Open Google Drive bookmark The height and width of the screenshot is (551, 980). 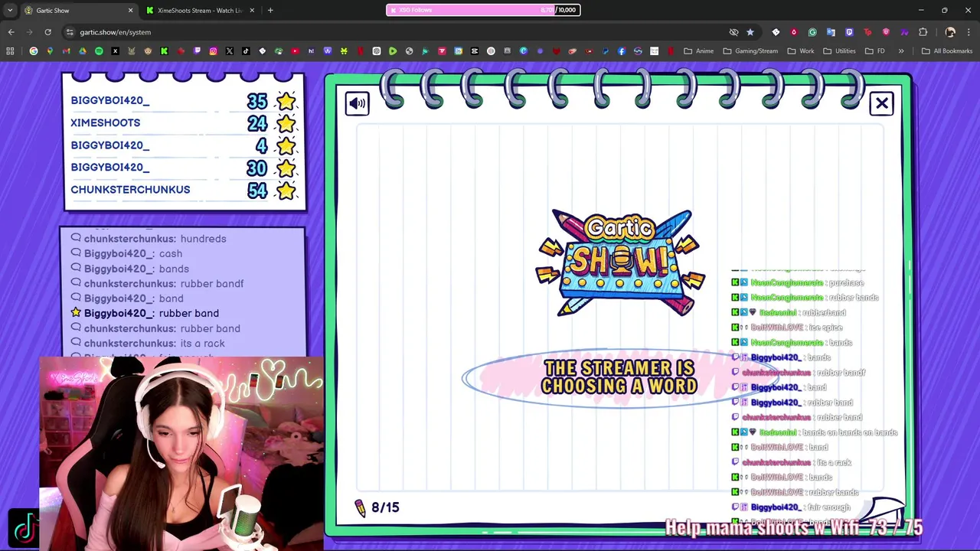(x=83, y=51)
